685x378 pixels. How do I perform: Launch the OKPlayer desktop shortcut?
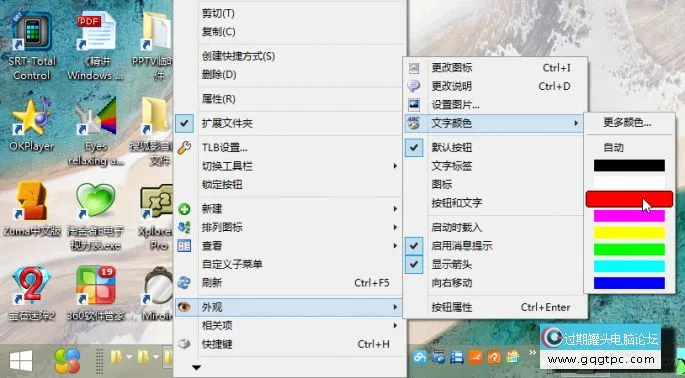32,125
